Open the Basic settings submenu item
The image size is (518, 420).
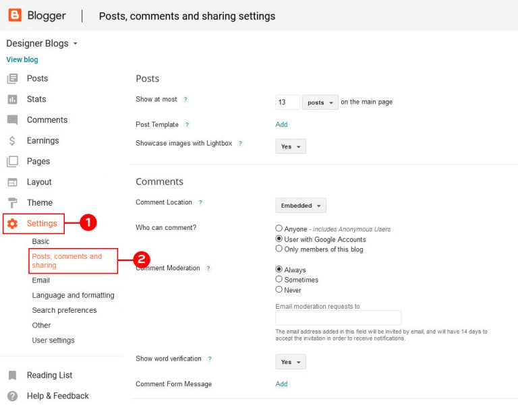pyautogui.click(x=40, y=241)
